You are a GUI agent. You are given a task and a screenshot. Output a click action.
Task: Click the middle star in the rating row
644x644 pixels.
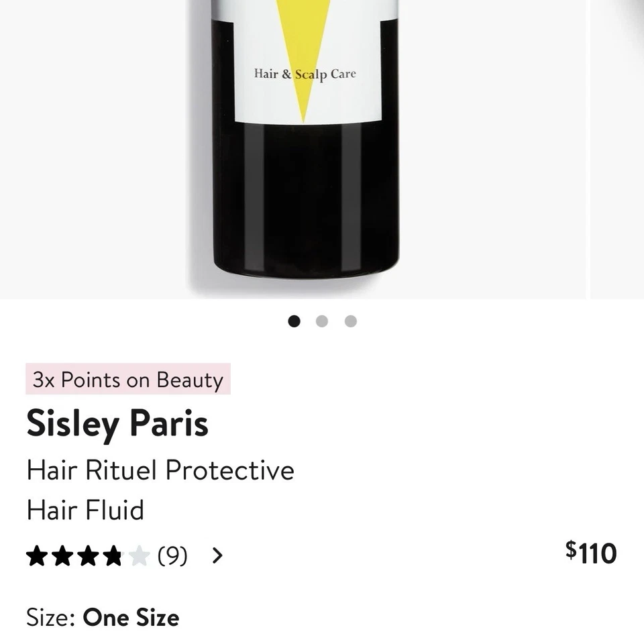(87, 556)
